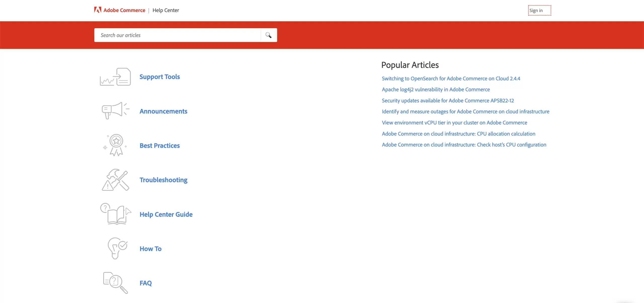This screenshot has height=303, width=644.
Task: Click the Best Practices ribbon badge icon
Action: click(115, 145)
